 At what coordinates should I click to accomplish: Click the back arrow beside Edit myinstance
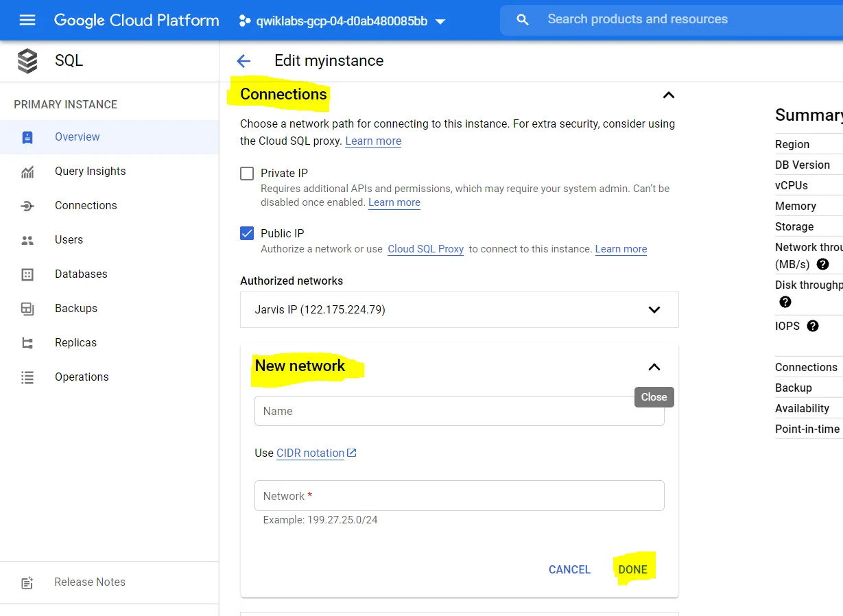click(x=244, y=61)
